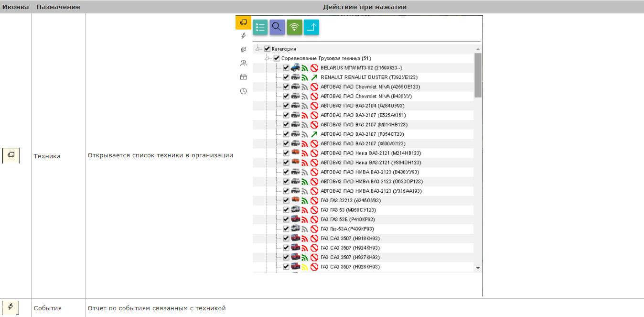Uncheck the RENAULT DUSTER checkbox
644x317 pixels.
click(286, 77)
